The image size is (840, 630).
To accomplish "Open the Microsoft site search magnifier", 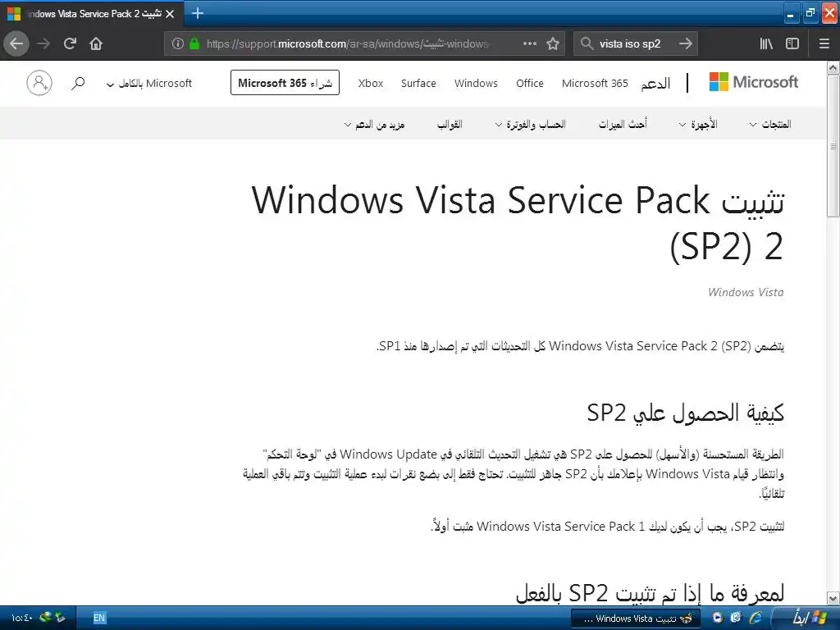I will point(78,83).
